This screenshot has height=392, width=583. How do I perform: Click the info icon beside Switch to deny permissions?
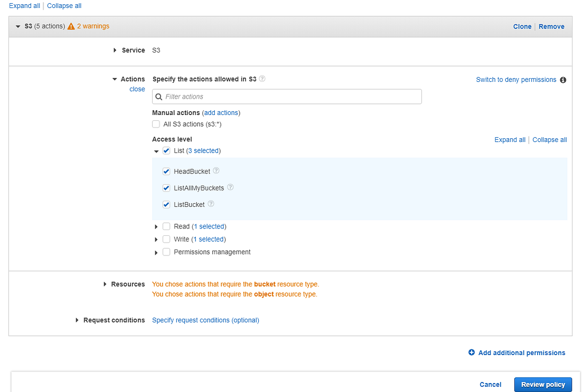(x=563, y=80)
